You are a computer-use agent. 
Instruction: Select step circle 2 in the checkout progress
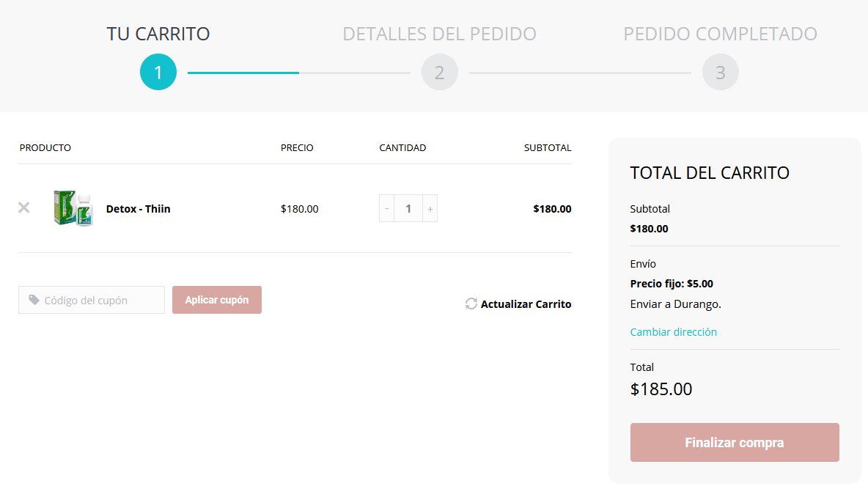(x=439, y=72)
